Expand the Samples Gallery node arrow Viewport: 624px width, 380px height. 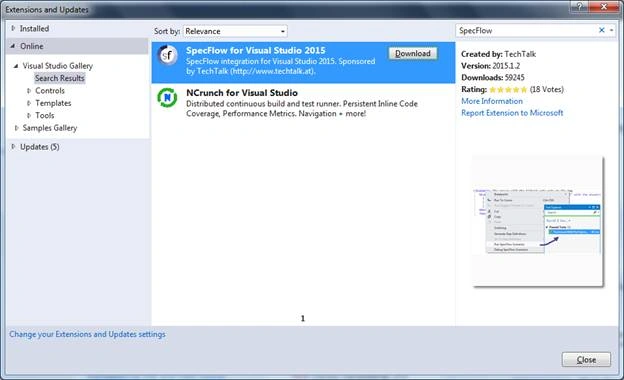tap(16, 128)
